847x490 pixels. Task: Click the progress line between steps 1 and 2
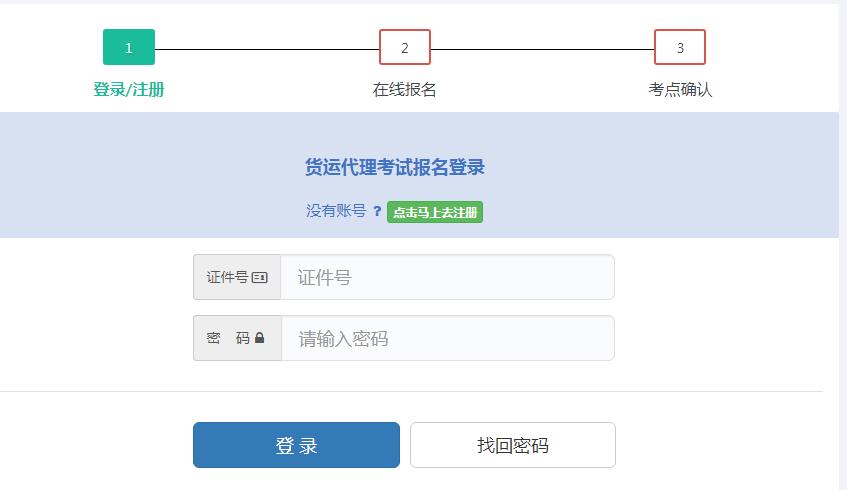coord(267,49)
